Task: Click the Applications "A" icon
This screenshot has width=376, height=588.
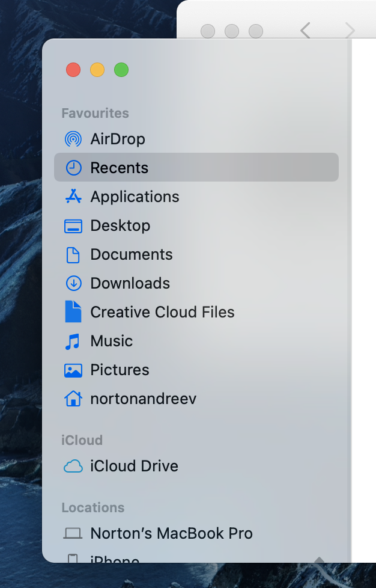Action: tap(73, 197)
